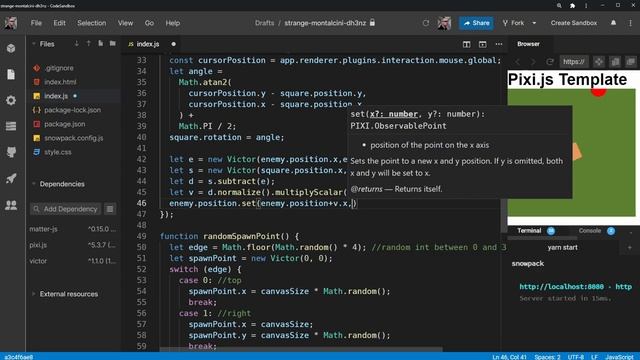Screen dimensions: 640x360
Task: Click the new file icon in Files header
Action: (x=100, y=43)
